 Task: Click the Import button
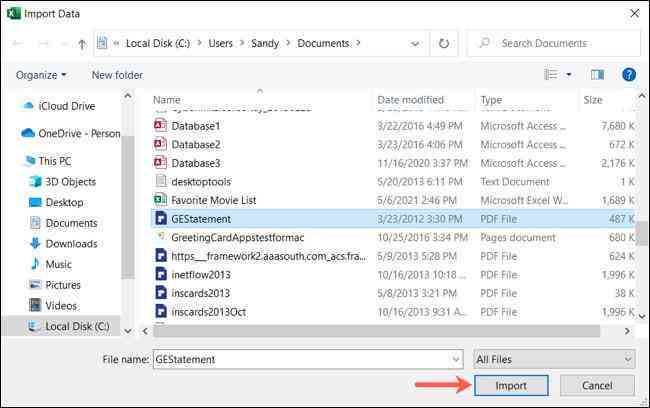pyautogui.click(x=511, y=386)
